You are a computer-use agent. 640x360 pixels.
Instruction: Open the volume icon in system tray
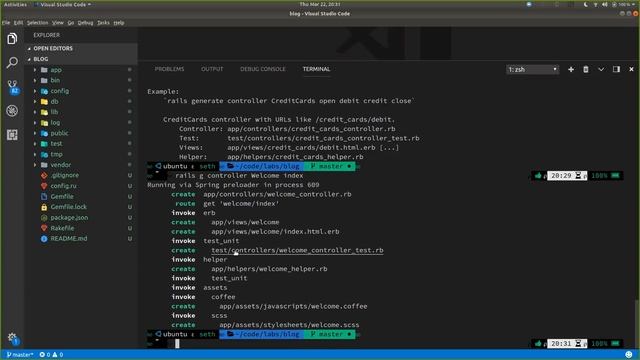pyautogui.click(x=604, y=4)
